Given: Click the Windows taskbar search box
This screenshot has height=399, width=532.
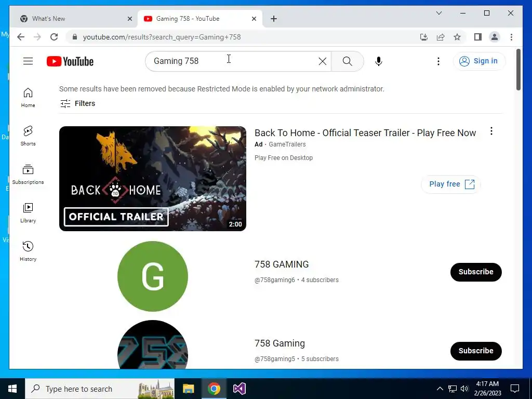Looking at the screenshot, I should (x=99, y=389).
